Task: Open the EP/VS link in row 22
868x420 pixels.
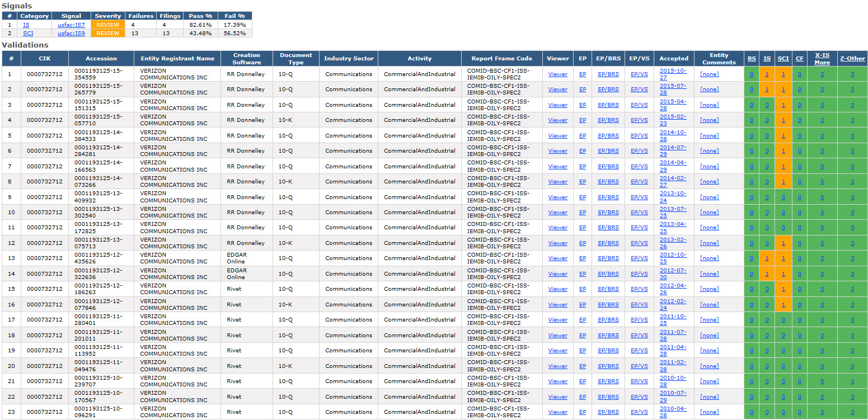Action: (640, 397)
